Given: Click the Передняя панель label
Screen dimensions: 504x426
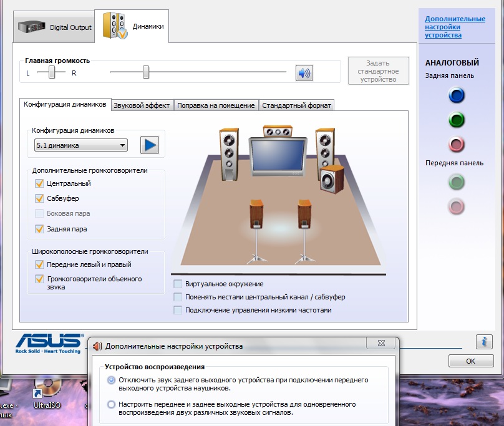Looking at the screenshot, I should pyautogui.click(x=454, y=163).
